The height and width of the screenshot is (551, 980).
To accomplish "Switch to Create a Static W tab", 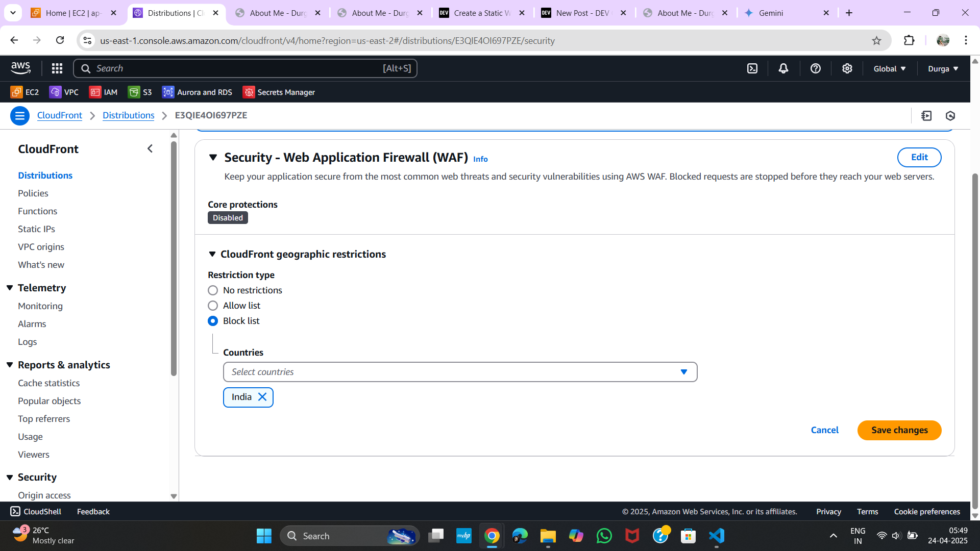I will [482, 13].
